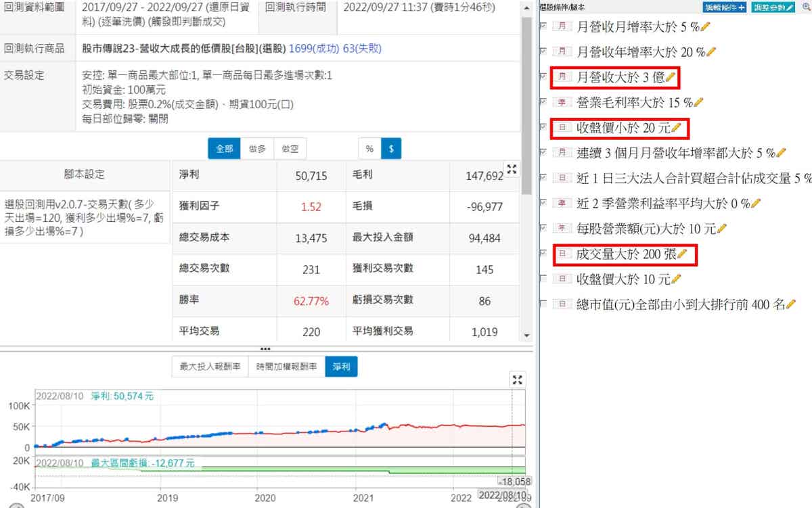
Task: Click the magnifier search icon in conditions panel
Action: click(805, 7)
